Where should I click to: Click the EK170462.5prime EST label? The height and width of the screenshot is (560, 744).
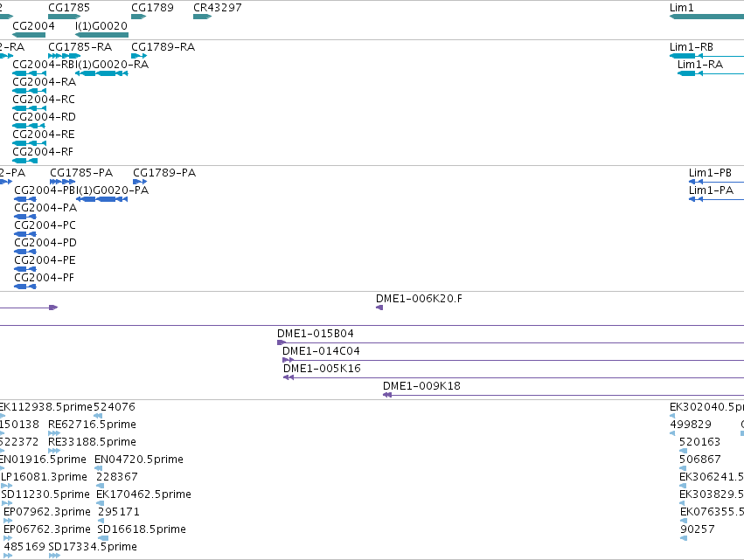tap(143, 494)
